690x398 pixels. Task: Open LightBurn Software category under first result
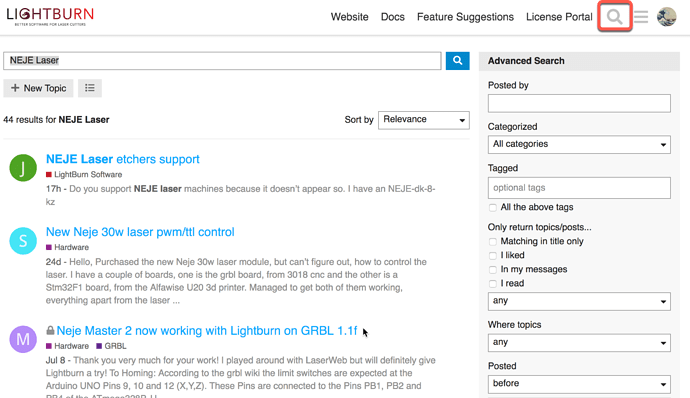coord(84,174)
